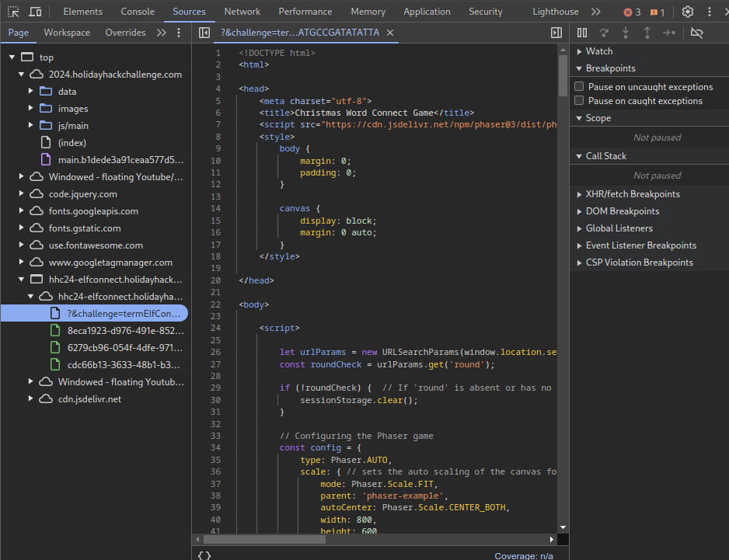
Task: Collapse 2024.holidayhackchallenge.com domain node
Action: coord(21,75)
